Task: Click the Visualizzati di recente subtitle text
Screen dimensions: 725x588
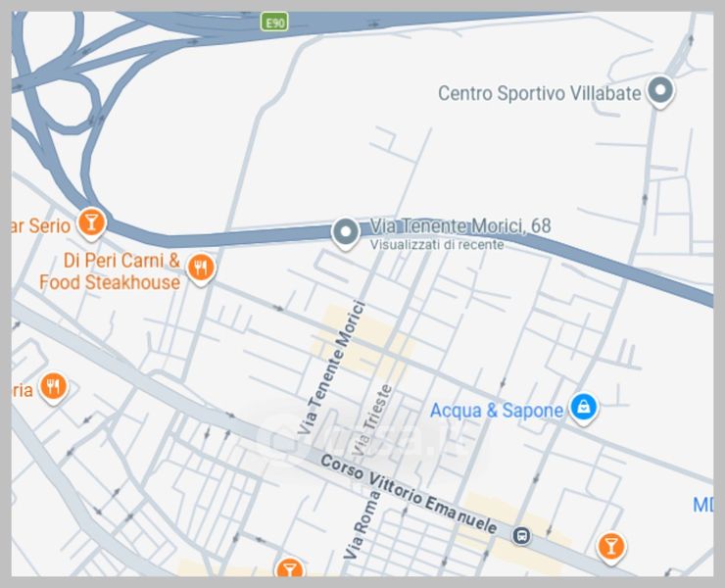Action: pyautogui.click(x=437, y=244)
